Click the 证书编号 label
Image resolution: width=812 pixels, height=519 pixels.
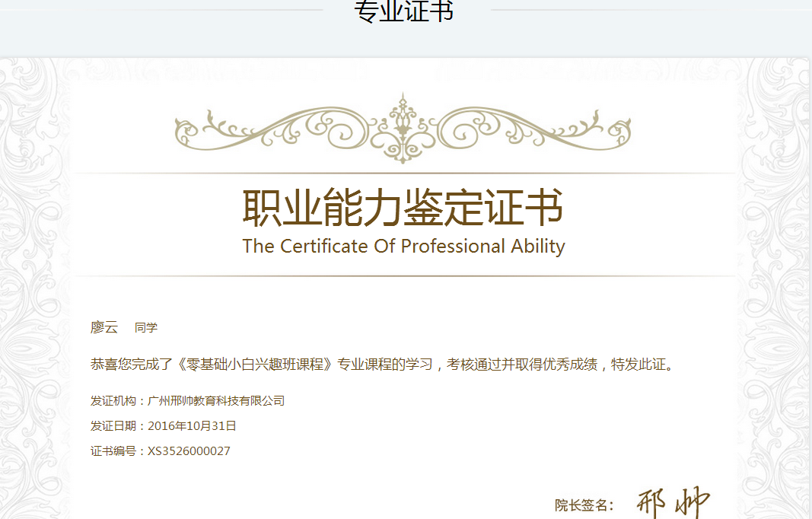(x=113, y=451)
